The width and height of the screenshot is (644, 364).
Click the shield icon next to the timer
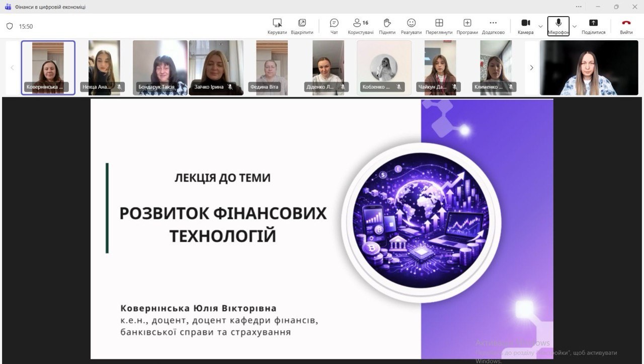click(x=10, y=26)
